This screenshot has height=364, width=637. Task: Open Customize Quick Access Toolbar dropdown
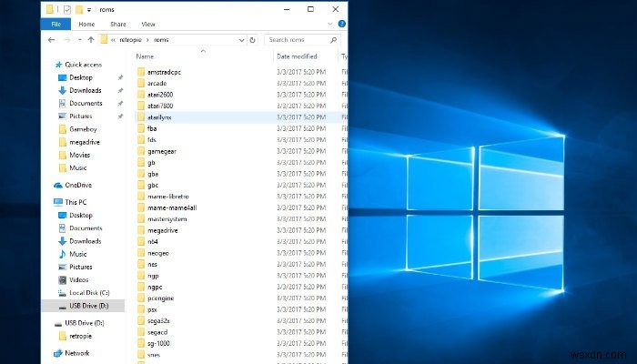point(89,10)
